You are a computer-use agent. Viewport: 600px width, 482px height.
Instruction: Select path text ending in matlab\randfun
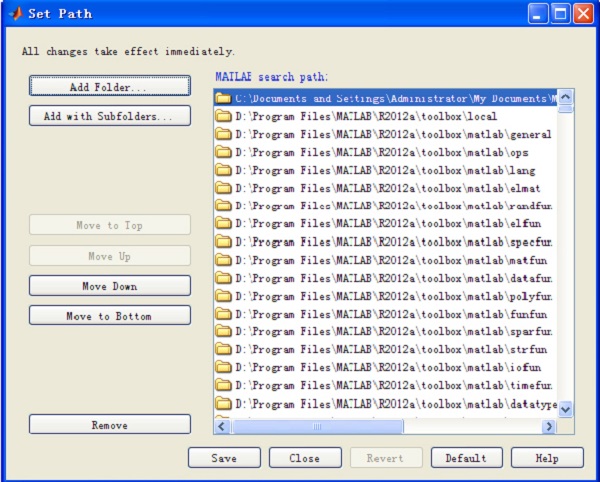pos(394,206)
